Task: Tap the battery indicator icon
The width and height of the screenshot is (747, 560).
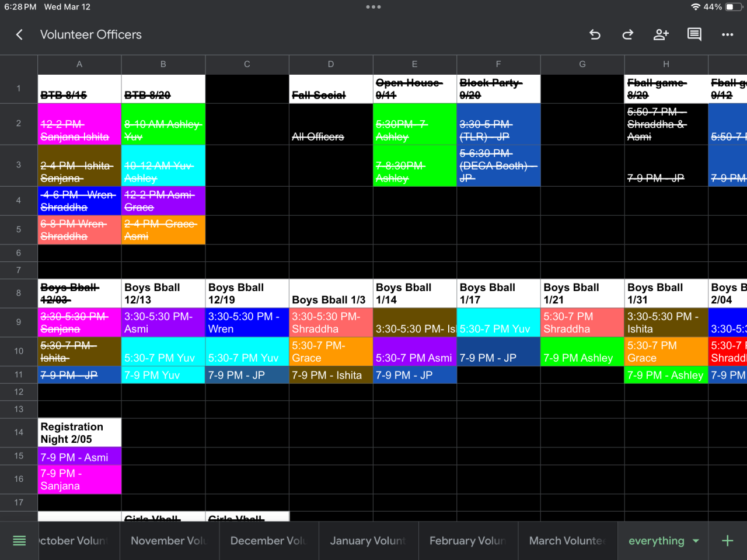Action: 734,7
